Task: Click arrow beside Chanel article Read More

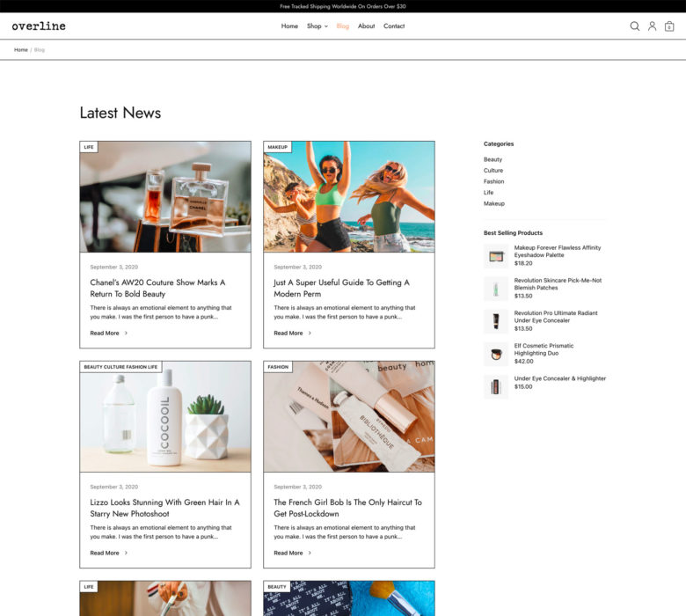Action: 126,334
